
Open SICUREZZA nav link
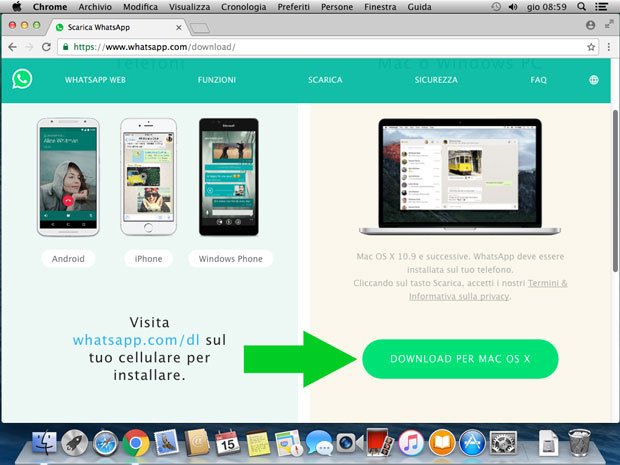coord(436,80)
